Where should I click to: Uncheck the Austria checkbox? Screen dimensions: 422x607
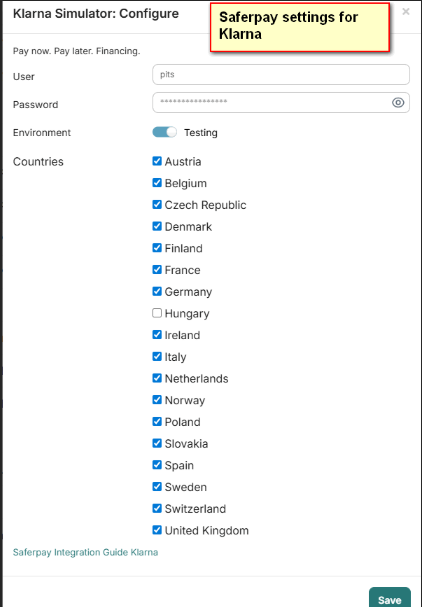157,161
